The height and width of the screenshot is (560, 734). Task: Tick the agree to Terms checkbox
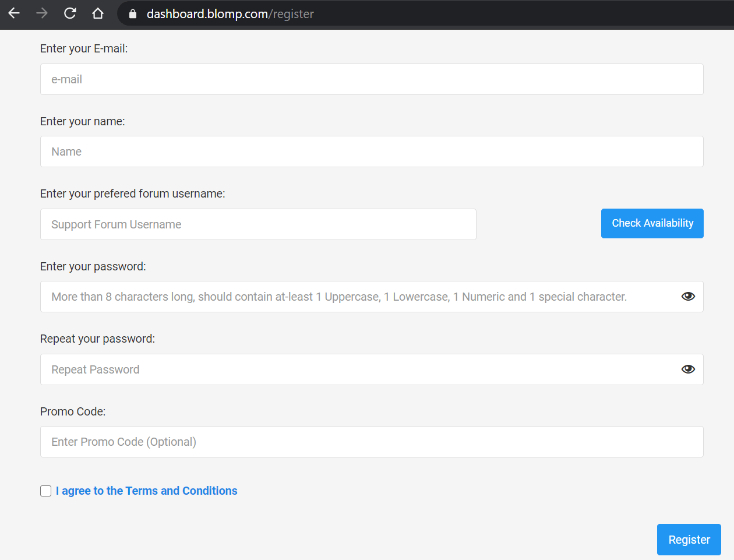pos(46,491)
